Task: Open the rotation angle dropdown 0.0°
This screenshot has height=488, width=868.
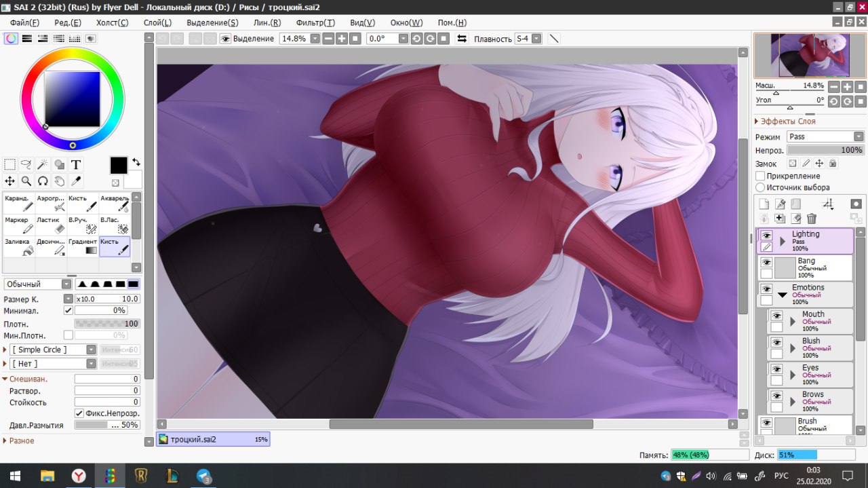Action: pyautogui.click(x=403, y=39)
